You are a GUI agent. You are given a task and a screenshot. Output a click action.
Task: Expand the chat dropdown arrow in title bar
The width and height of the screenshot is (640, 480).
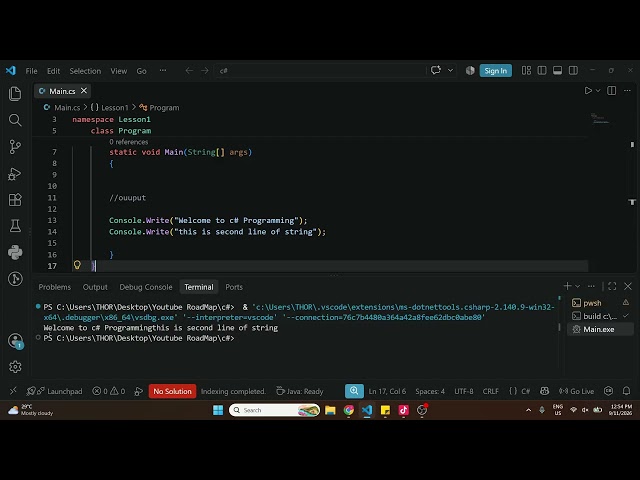click(450, 70)
